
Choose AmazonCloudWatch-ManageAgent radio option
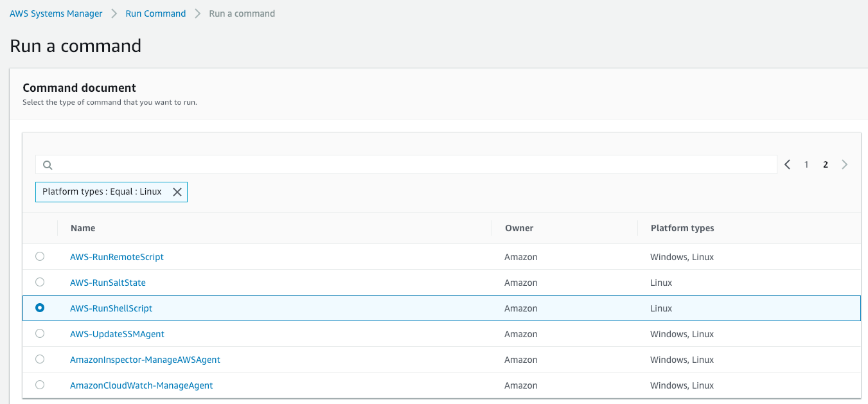click(x=40, y=385)
